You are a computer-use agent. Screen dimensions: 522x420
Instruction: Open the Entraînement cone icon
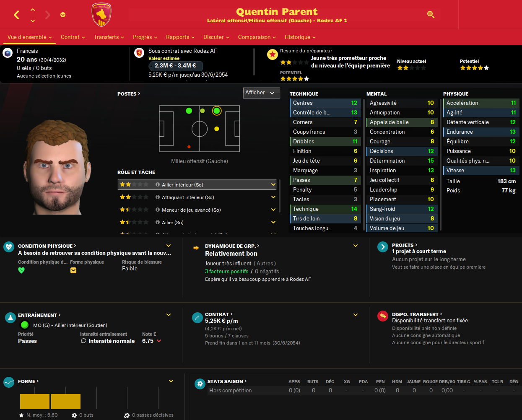pos(10,318)
